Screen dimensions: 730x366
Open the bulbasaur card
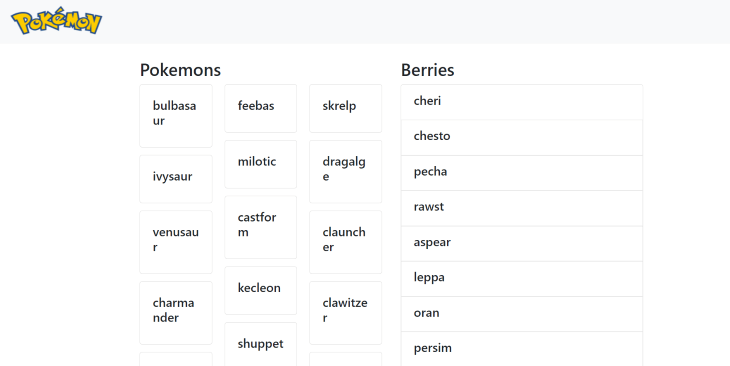(x=176, y=116)
